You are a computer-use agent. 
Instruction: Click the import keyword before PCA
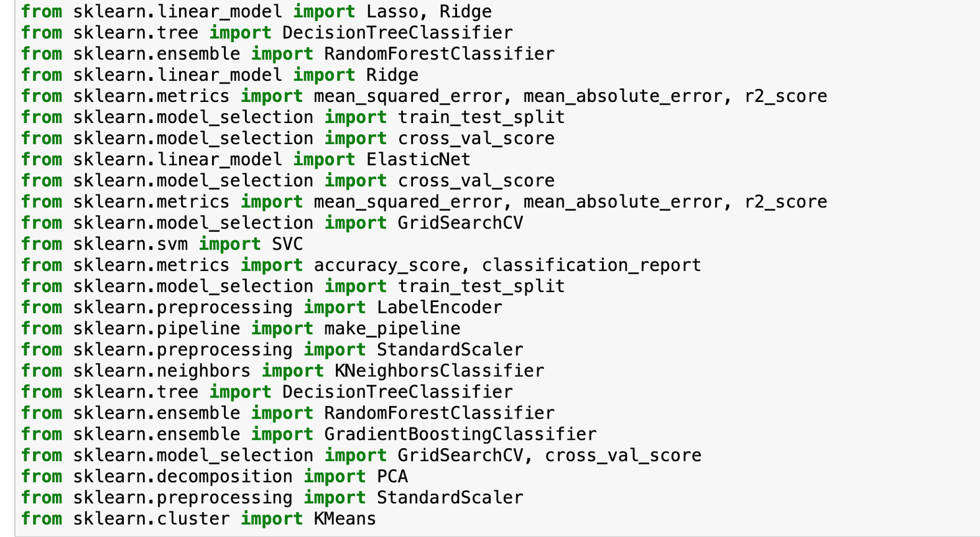point(334,476)
